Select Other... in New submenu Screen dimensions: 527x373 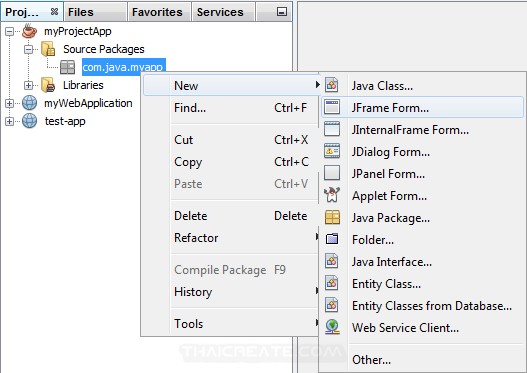point(422,360)
